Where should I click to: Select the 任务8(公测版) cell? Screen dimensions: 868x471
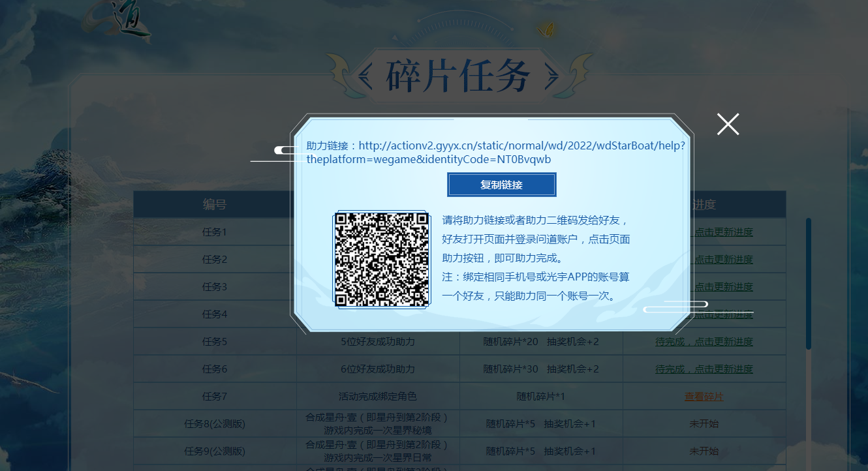click(x=215, y=423)
